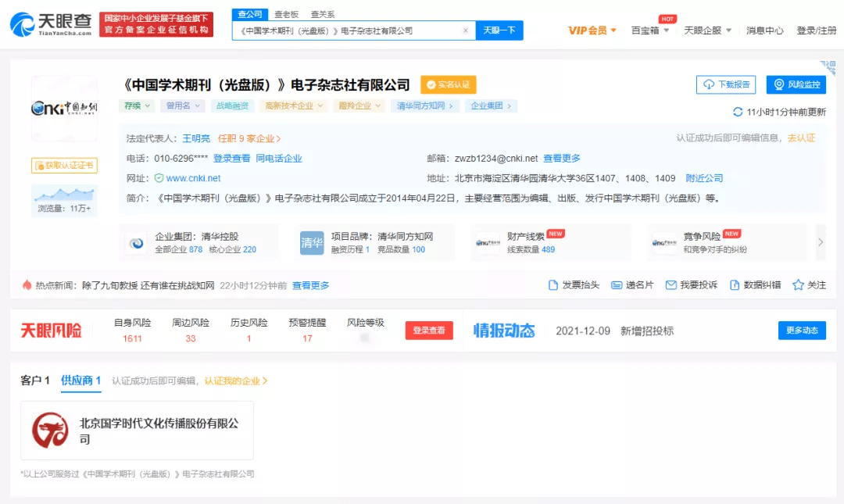The image size is (844, 504).
Task: Open CNKI company logo thumbnail
Action: [64, 109]
